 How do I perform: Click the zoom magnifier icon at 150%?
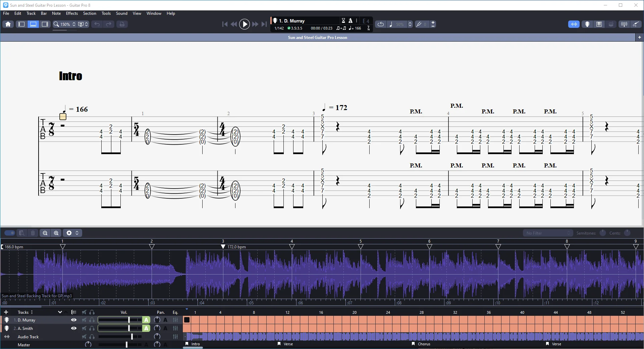point(56,24)
